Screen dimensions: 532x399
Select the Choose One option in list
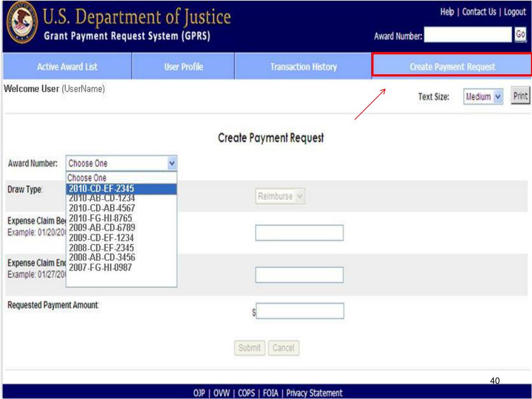click(121, 178)
